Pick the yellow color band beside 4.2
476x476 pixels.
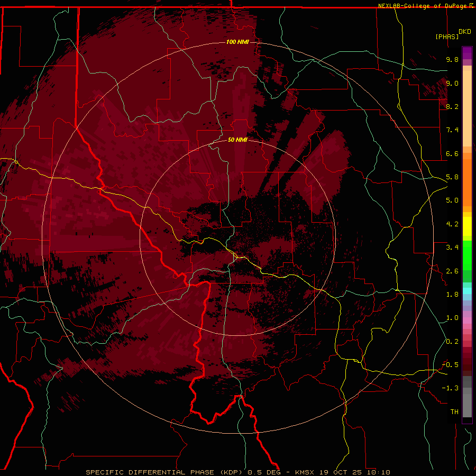[x=467, y=226]
